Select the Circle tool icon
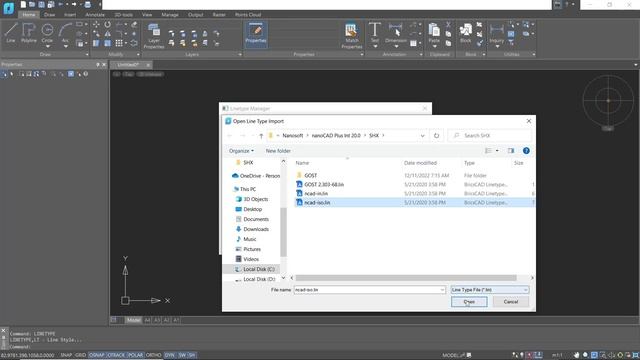 (47, 30)
